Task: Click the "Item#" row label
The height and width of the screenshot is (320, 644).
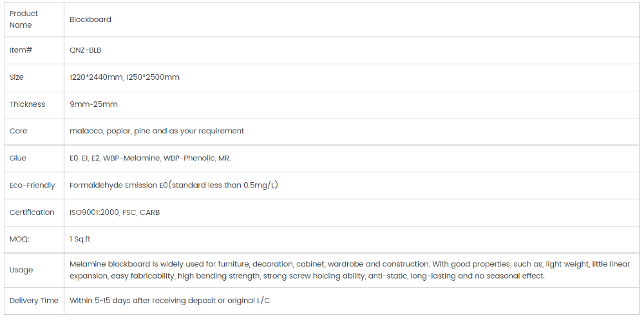Action: coord(21,50)
